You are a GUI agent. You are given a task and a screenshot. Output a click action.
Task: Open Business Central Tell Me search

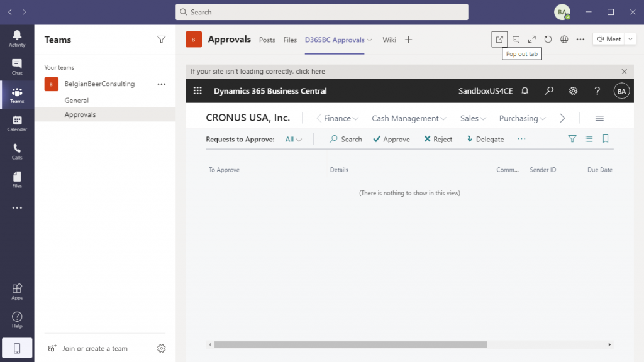point(549,90)
